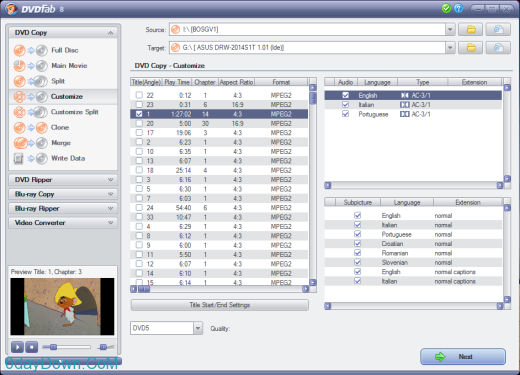Click the Next button
The width and height of the screenshot is (520, 375).
pyautogui.click(x=463, y=357)
